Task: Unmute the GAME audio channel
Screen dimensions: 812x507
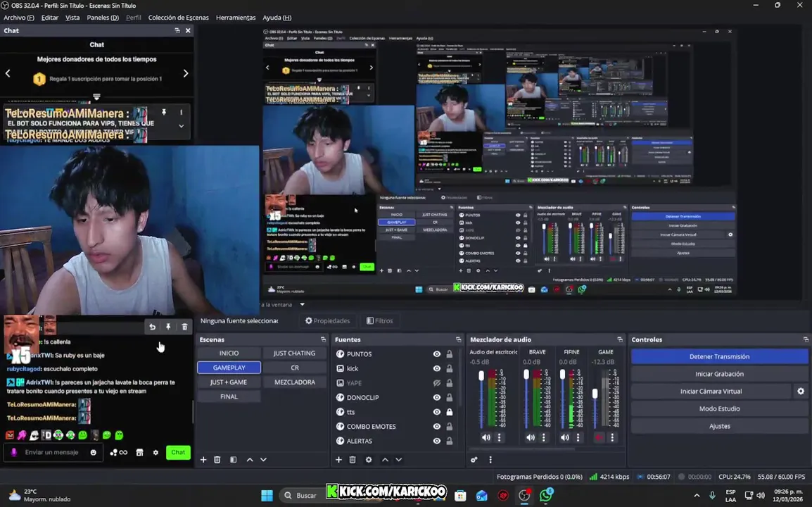Action: (x=600, y=437)
